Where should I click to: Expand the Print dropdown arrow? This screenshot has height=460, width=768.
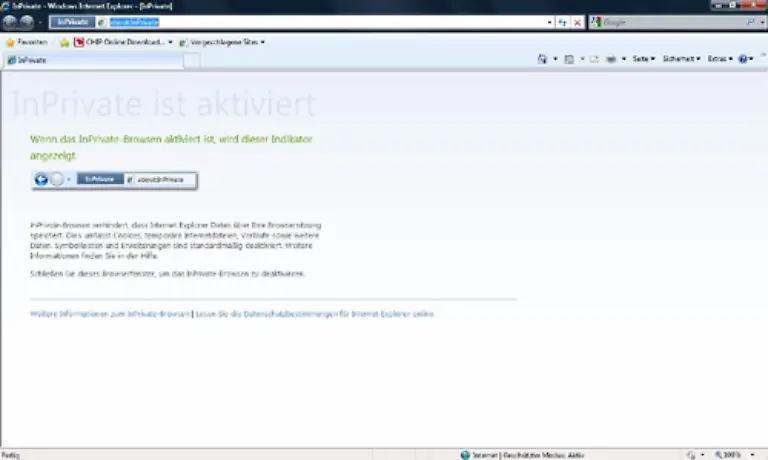tap(624, 59)
